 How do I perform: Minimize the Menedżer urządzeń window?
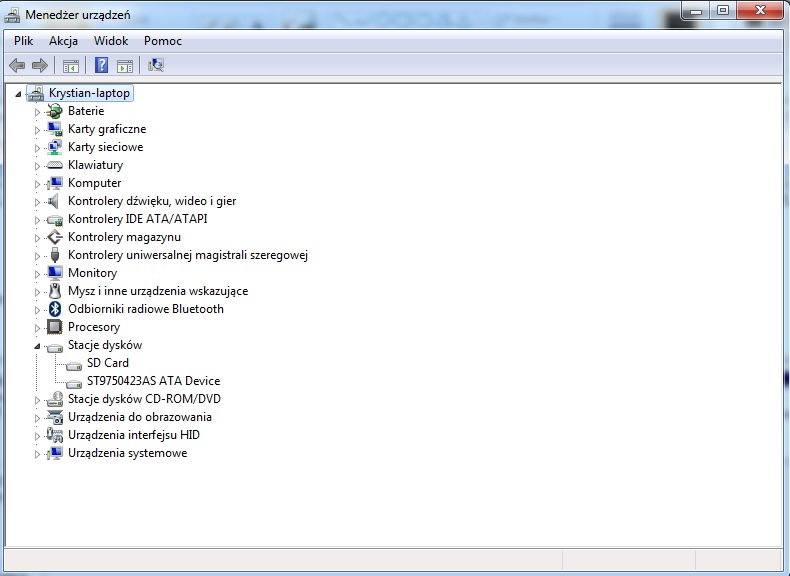tap(696, 11)
